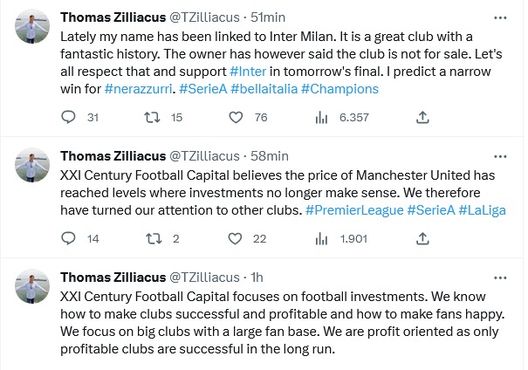Image resolution: width=528 pixels, height=370 pixels.
Task: Share the Manchester United tweet
Action: (422, 239)
